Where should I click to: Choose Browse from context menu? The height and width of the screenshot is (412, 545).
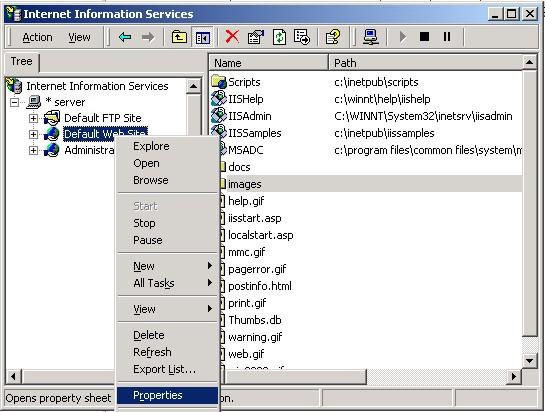point(168,180)
